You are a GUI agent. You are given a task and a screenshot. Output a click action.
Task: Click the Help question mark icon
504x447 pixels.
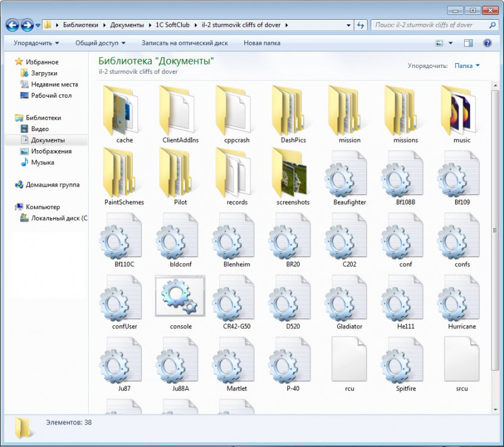487,43
